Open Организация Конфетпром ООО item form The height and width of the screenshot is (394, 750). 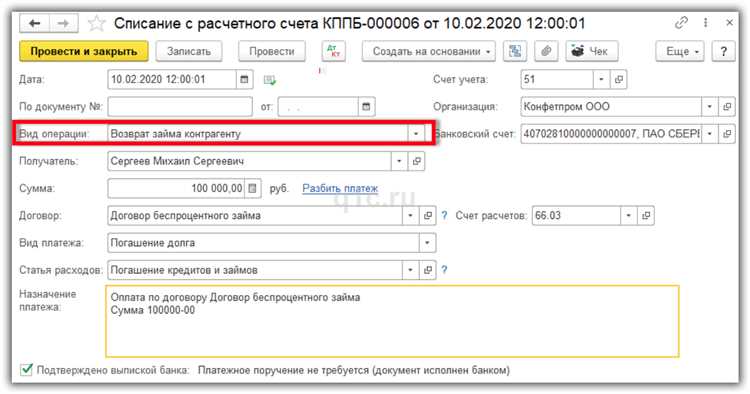(x=727, y=107)
